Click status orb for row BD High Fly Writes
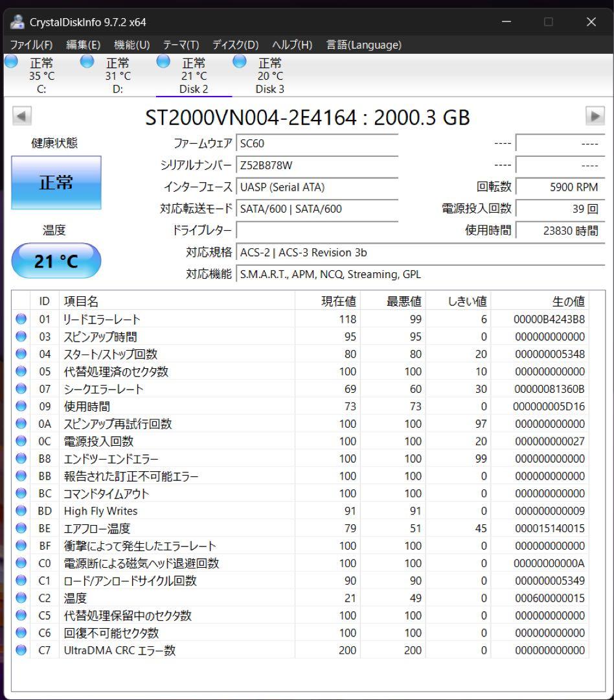The height and width of the screenshot is (700, 614). coord(21,510)
